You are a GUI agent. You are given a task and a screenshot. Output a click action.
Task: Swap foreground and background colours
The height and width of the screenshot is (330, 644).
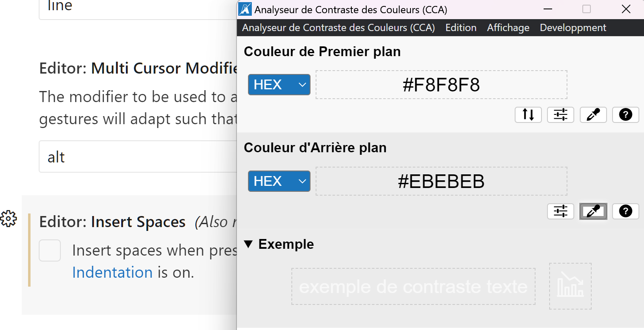pos(528,114)
